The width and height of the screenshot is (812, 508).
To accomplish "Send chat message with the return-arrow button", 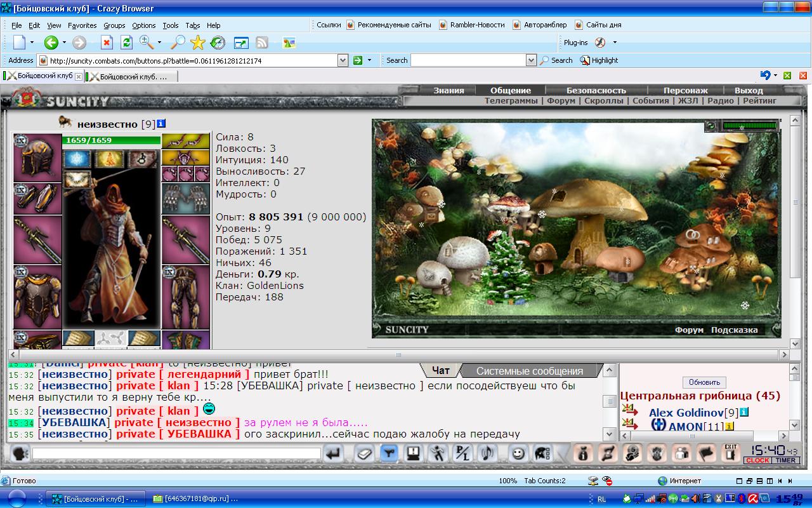I will point(334,453).
